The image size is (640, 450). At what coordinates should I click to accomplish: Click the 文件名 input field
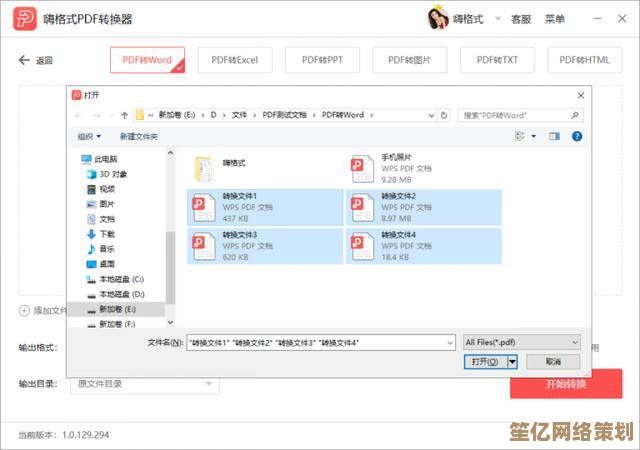tap(320, 342)
